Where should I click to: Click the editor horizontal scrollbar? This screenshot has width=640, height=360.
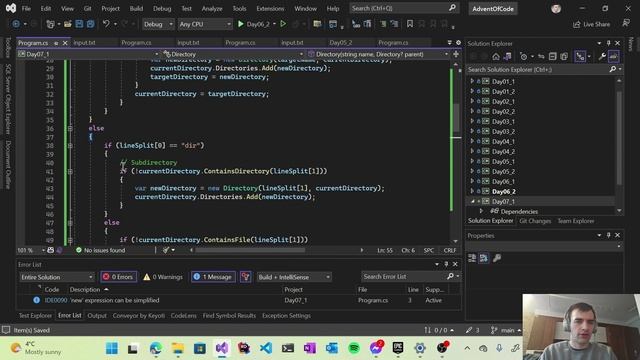(x=250, y=250)
